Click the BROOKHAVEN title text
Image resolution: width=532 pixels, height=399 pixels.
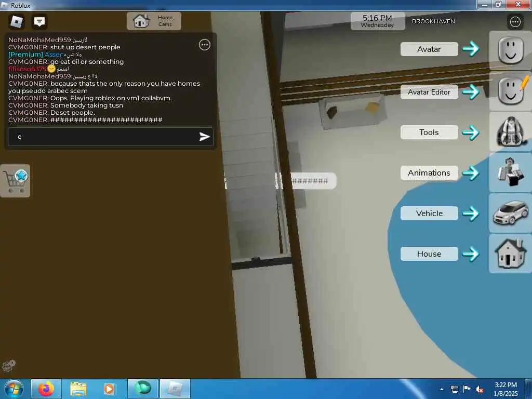(x=433, y=21)
